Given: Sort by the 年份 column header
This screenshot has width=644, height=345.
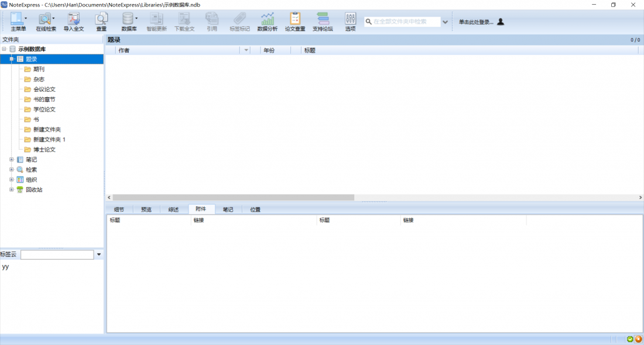Looking at the screenshot, I should 275,50.
